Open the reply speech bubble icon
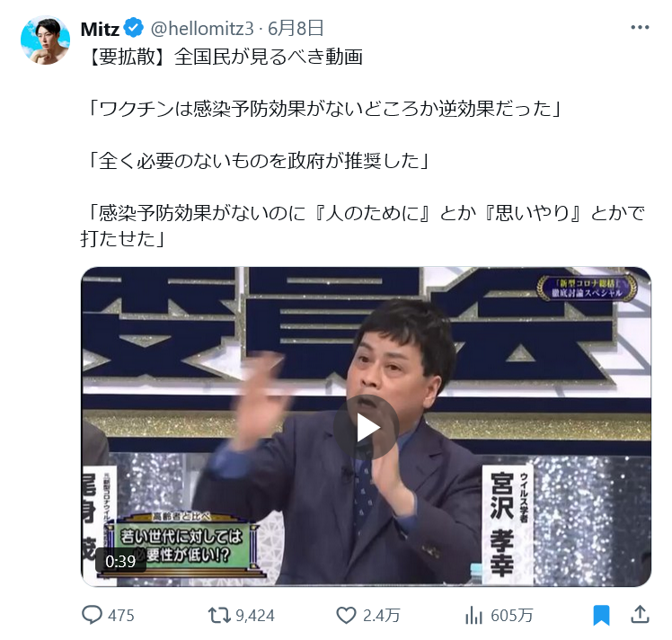 pos(92,615)
